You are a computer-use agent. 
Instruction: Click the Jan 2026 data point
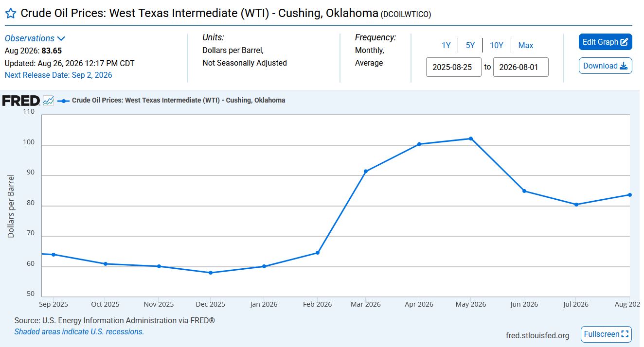[x=264, y=266]
